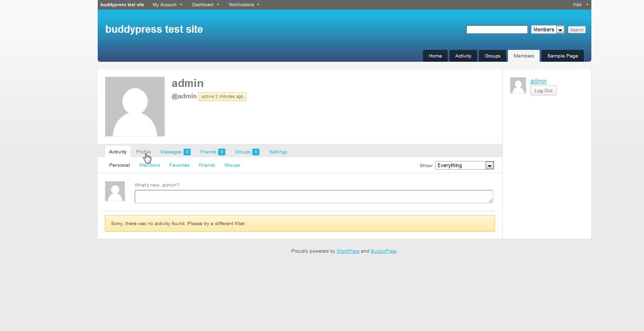This screenshot has width=644, height=331.
Task: Go to the Home navigation tab
Action: coord(435,56)
